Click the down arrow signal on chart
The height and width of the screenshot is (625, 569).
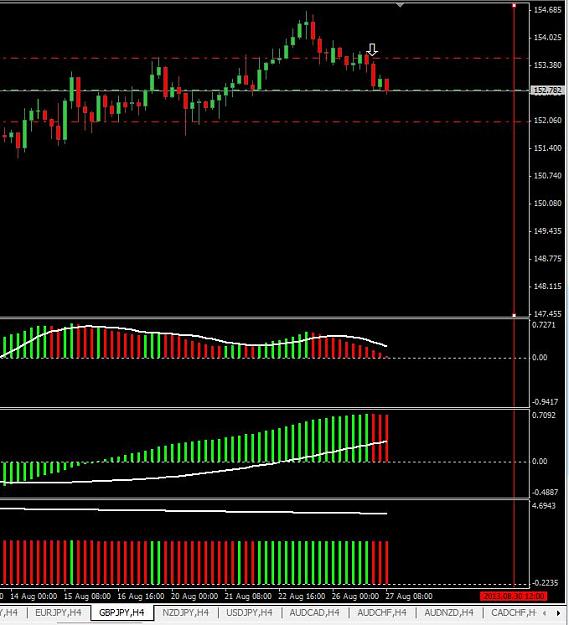(372, 50)
